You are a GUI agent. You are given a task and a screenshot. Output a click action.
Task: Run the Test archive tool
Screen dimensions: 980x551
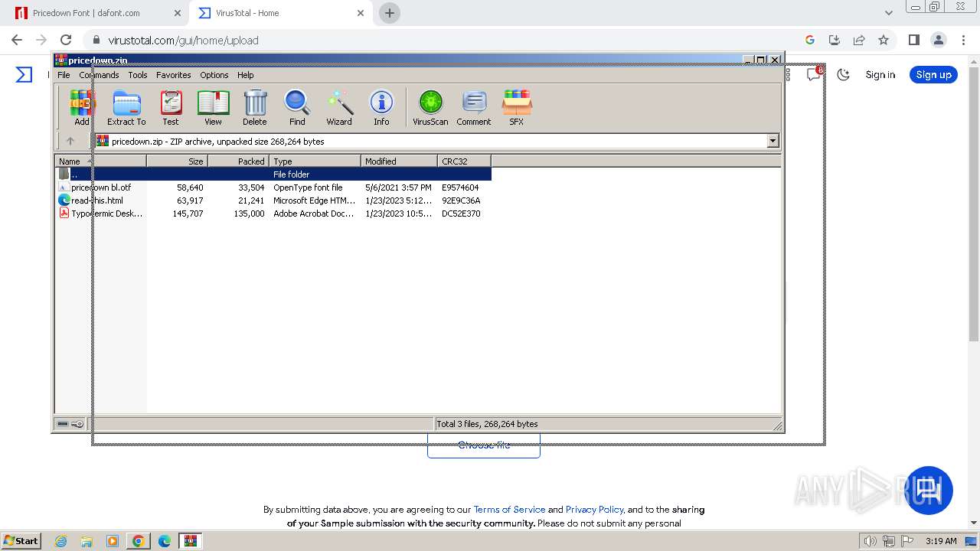pyautogui.click(x=171, y=107)
